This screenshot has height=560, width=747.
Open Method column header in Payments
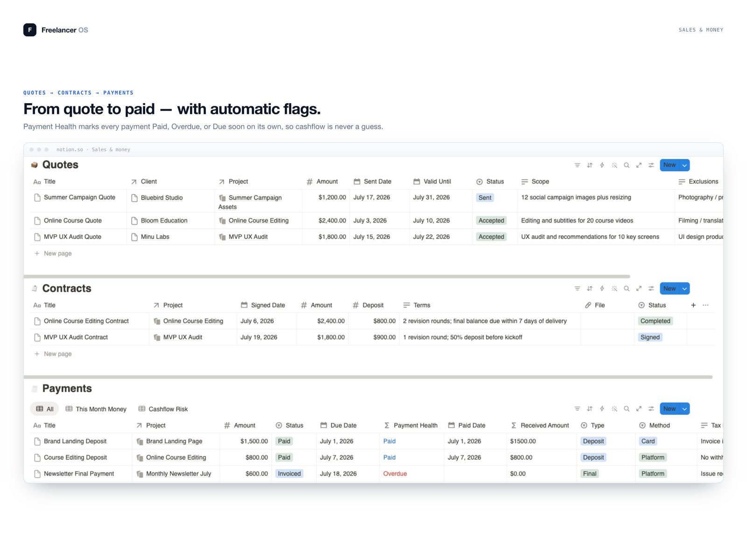coord(655,426)
